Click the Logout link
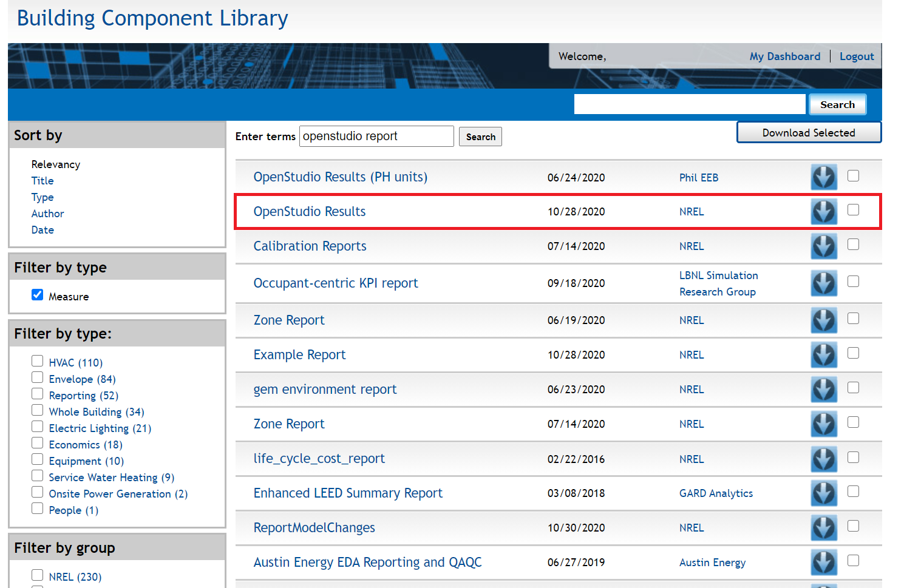904x588 pixels. [x=857, y=56]
